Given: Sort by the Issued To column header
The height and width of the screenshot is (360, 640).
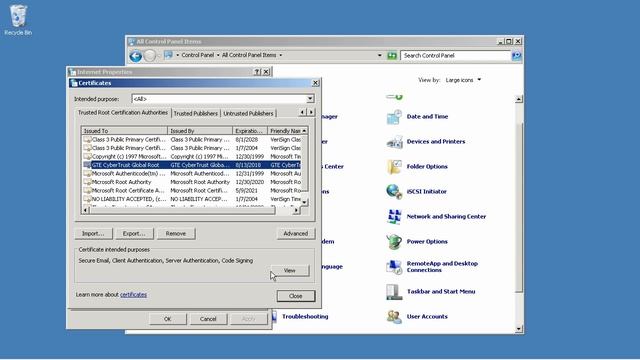Looking at the screenshot, I should pyautogui.click(x=124, y=131).
